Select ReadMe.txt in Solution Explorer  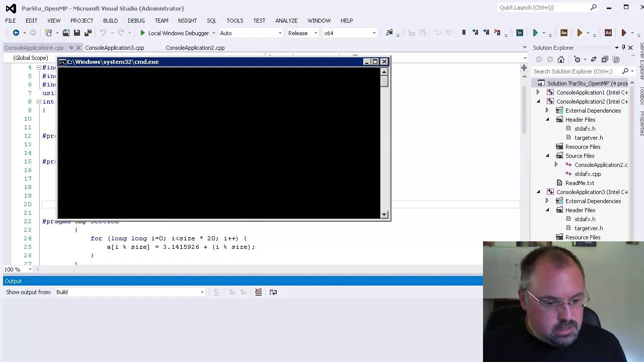pyautogui.click(x=580, y=183)
